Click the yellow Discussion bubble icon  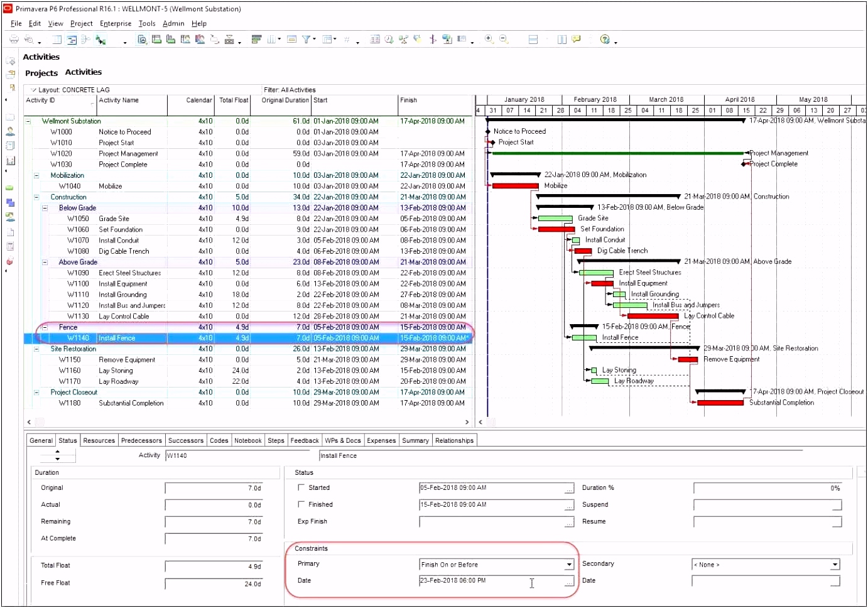tap(577, 40)
